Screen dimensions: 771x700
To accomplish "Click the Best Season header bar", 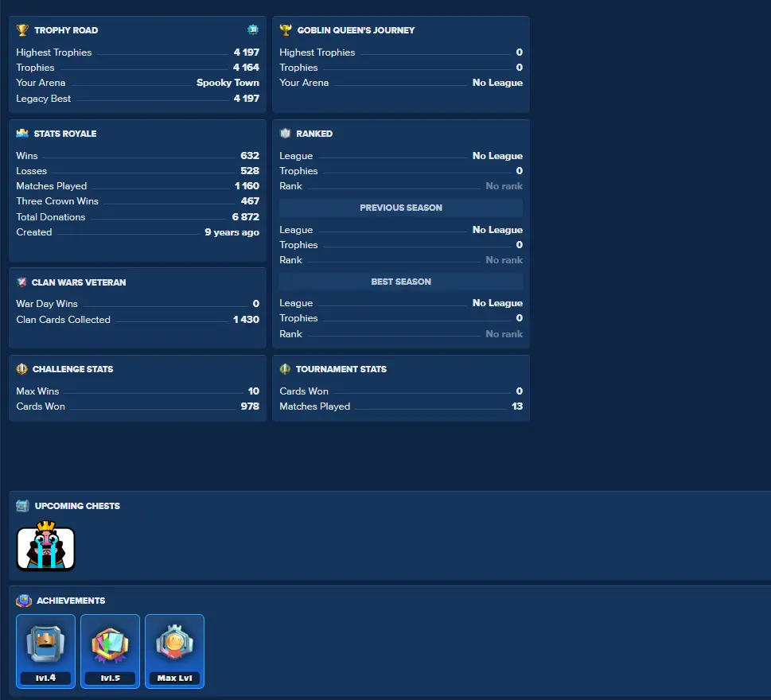I will 401,282.
